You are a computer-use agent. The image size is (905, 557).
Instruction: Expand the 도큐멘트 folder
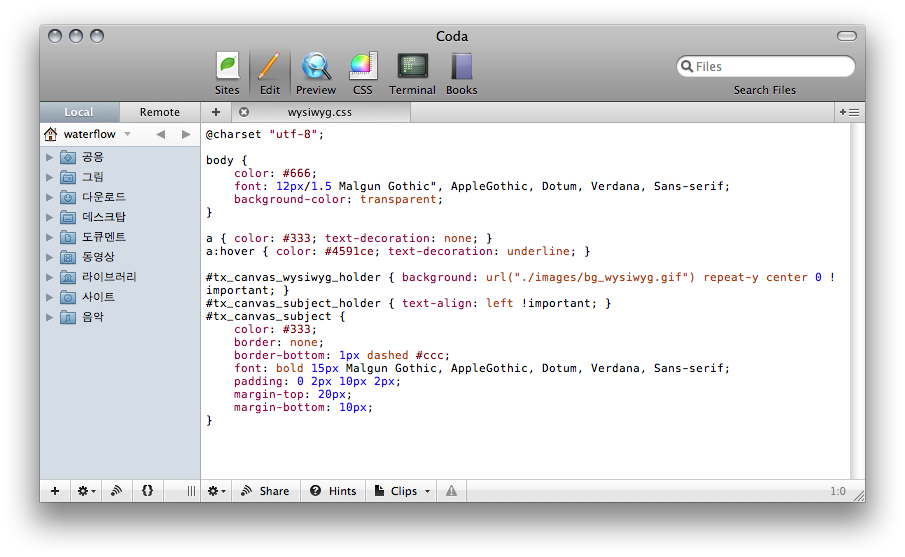[49, 237]
